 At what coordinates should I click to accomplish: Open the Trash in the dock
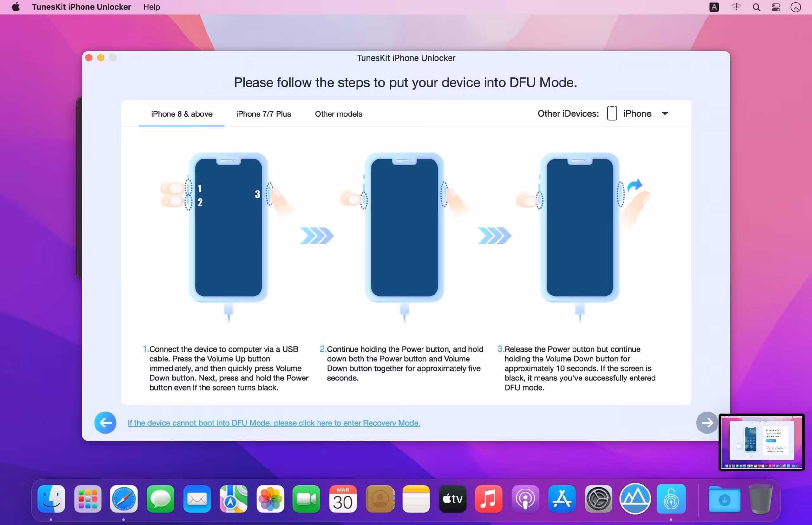pyautogui.click(x=760, y=499)
